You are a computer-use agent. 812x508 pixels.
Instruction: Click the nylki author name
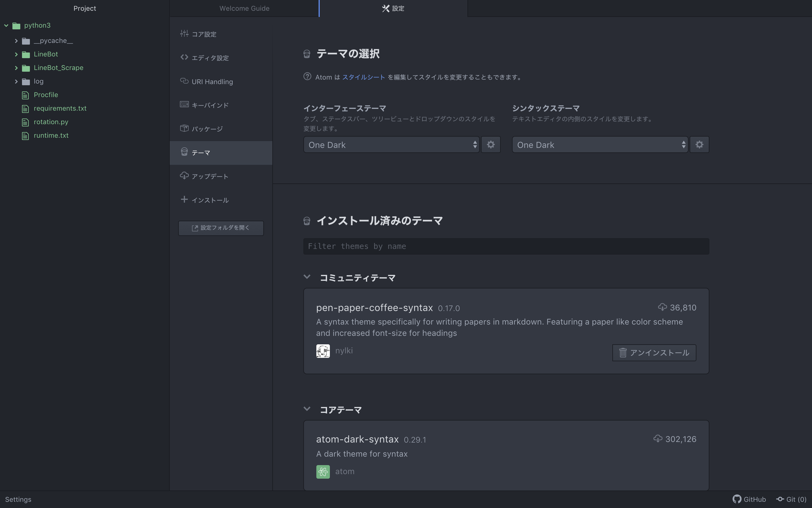344,351
